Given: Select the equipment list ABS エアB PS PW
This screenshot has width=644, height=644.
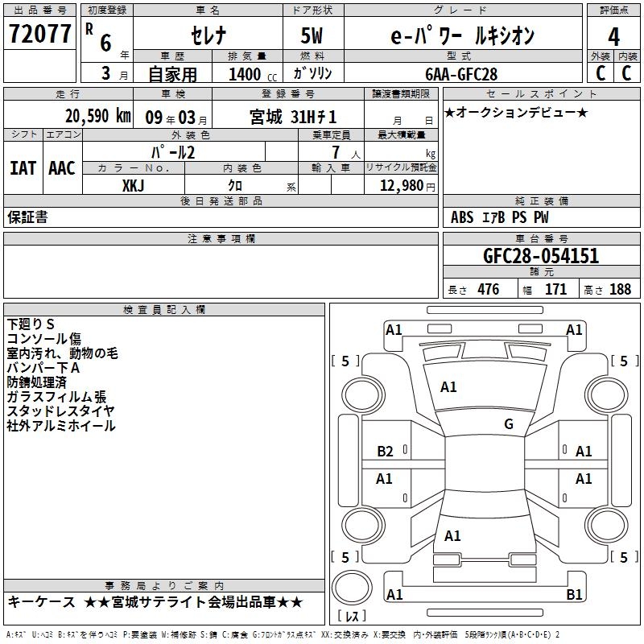Looking at the screenshot, I should tap(499, 217).
